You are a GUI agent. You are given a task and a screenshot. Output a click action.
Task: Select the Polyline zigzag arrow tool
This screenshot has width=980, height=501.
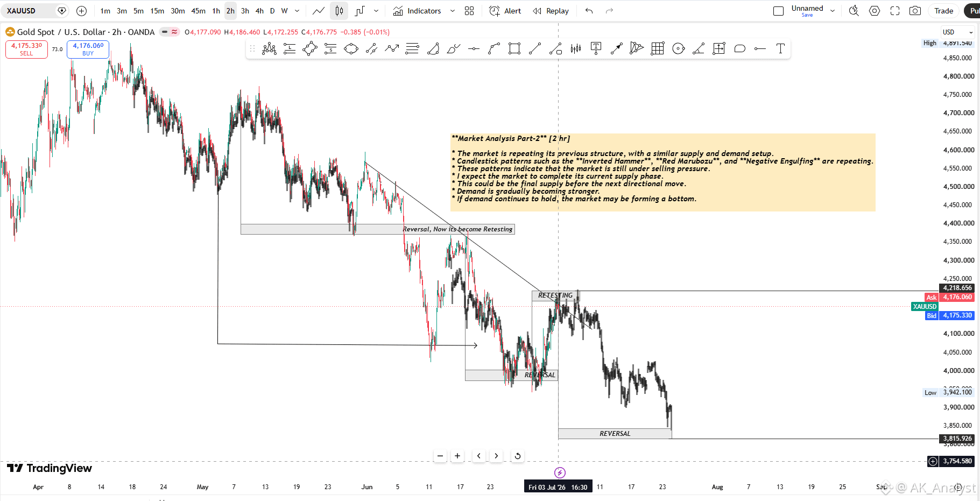tap(392, 49)
